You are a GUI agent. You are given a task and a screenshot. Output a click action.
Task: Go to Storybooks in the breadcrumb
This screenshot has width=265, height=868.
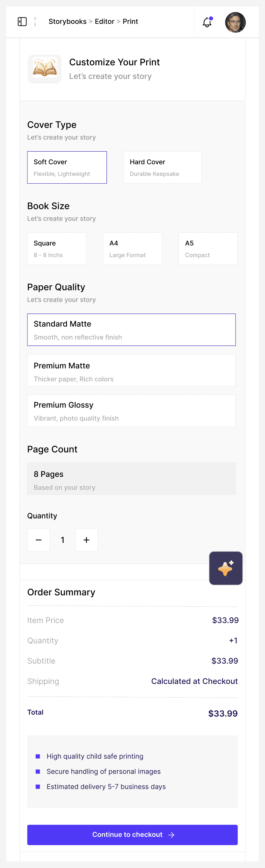[67, 22]
